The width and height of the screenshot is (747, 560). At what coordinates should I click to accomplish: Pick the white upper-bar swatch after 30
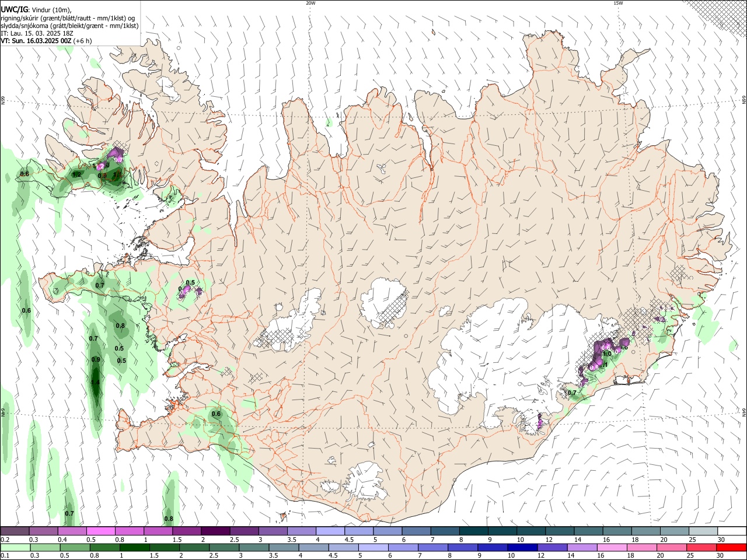point(732,531)
